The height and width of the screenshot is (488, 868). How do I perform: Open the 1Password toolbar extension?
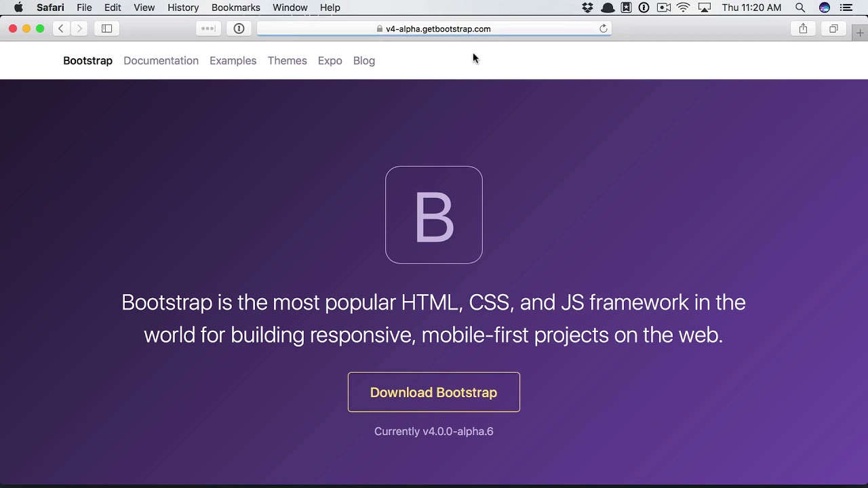click(239, 28)
